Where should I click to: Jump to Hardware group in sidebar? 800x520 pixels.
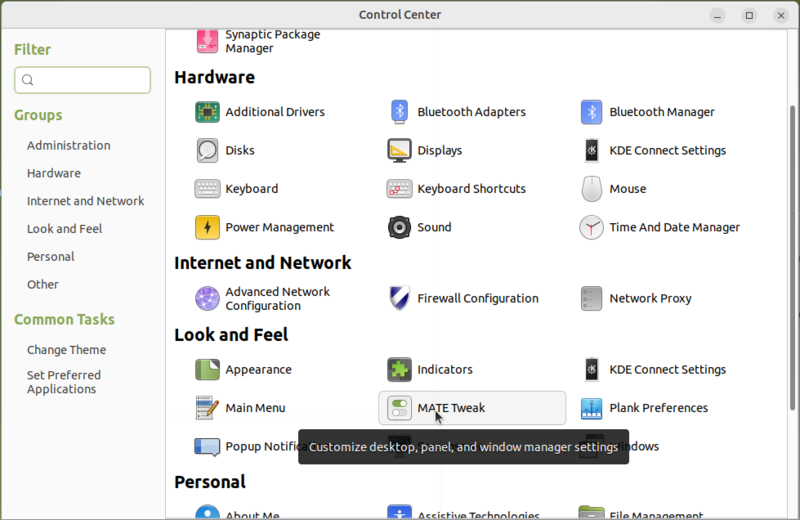[x=54, y=174]
